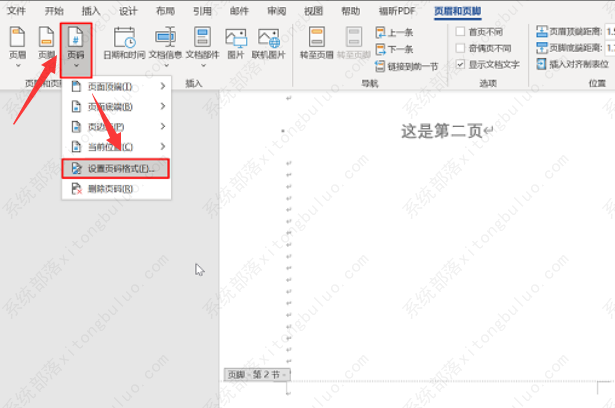Expand 页边距 submenu arrow

(163, 126)
